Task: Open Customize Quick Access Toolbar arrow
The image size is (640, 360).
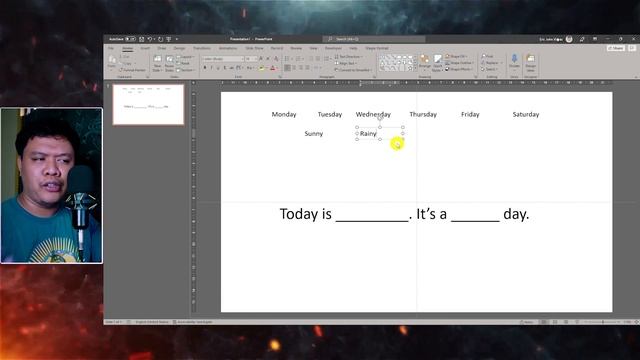Action: coord(177,39)
